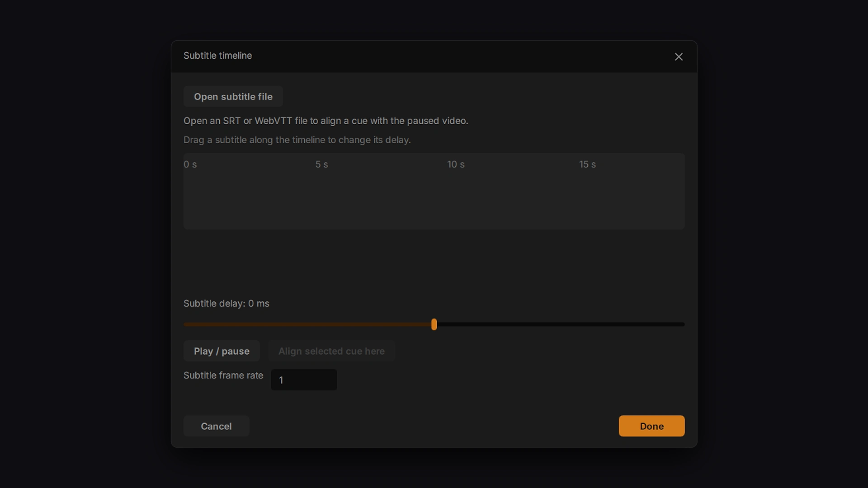The image size is (868, 488).
Task: Click the 'Open an SRT or WebVTT file' text
Action: (x=325, y=121)
